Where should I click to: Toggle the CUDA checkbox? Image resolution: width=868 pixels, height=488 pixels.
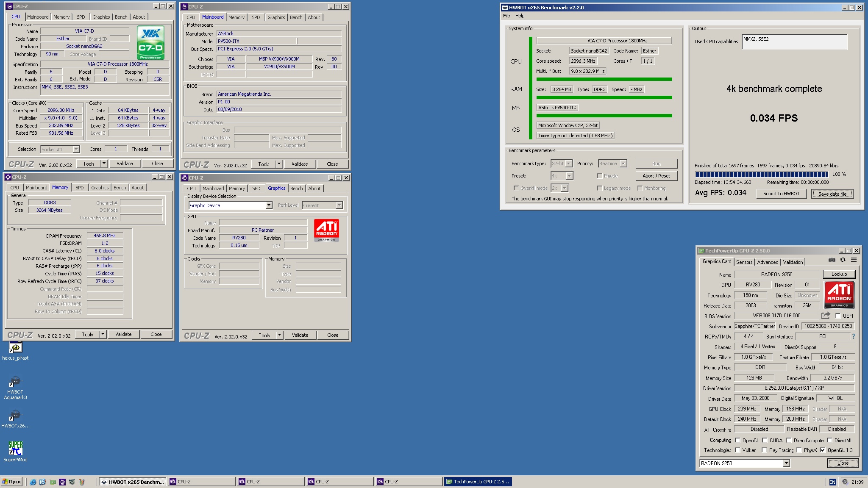(x=765, y=440)
